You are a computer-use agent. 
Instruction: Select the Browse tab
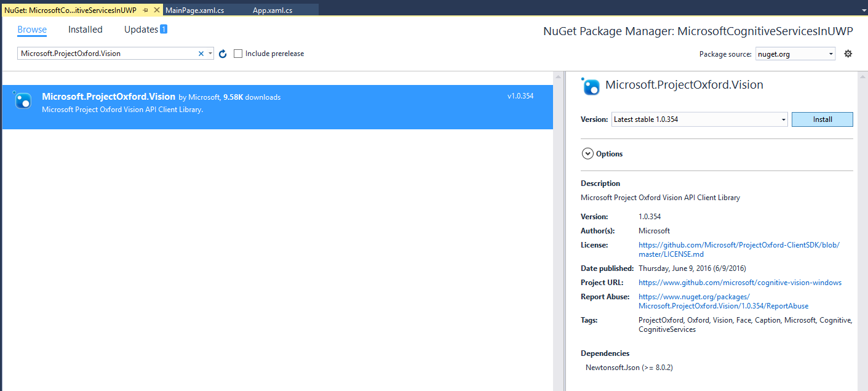coord(32,30)
